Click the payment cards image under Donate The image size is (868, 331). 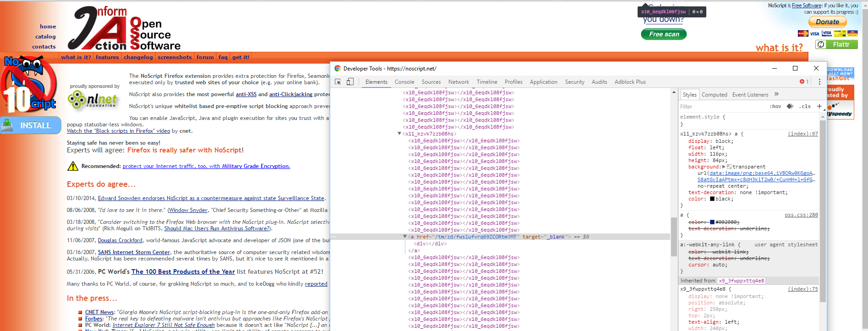(827, 33)
